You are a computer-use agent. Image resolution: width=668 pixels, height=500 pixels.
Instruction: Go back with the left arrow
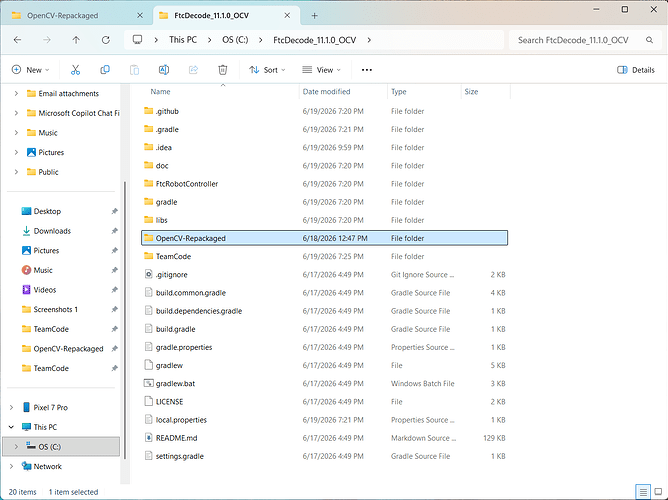coord(17,40)
